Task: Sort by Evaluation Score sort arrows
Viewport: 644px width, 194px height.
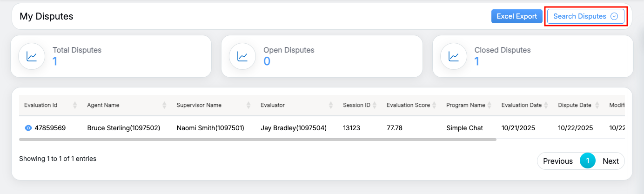Action: click(434, 105)
